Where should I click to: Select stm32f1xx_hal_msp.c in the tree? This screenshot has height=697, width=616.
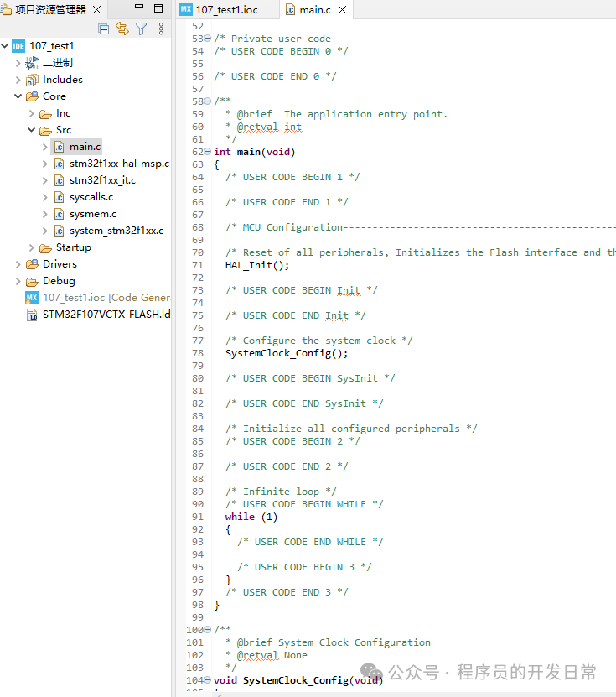[119, 164]
